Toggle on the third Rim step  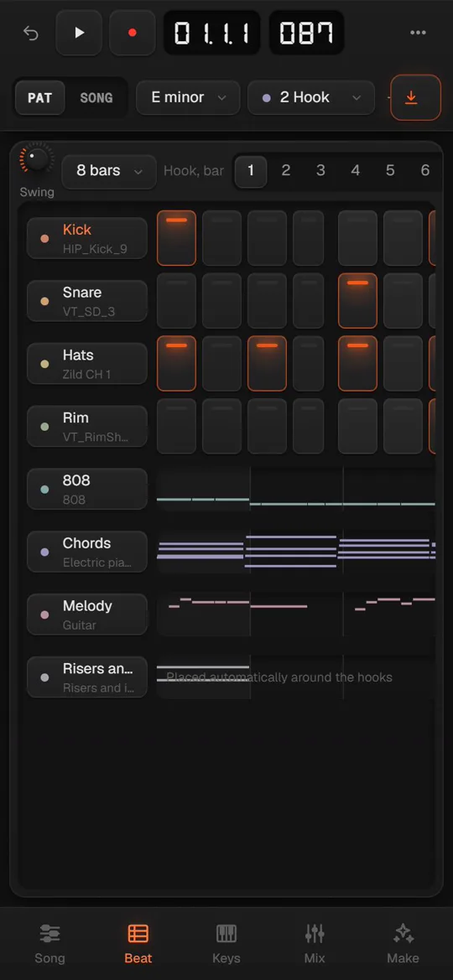click(x=267, y=426)
